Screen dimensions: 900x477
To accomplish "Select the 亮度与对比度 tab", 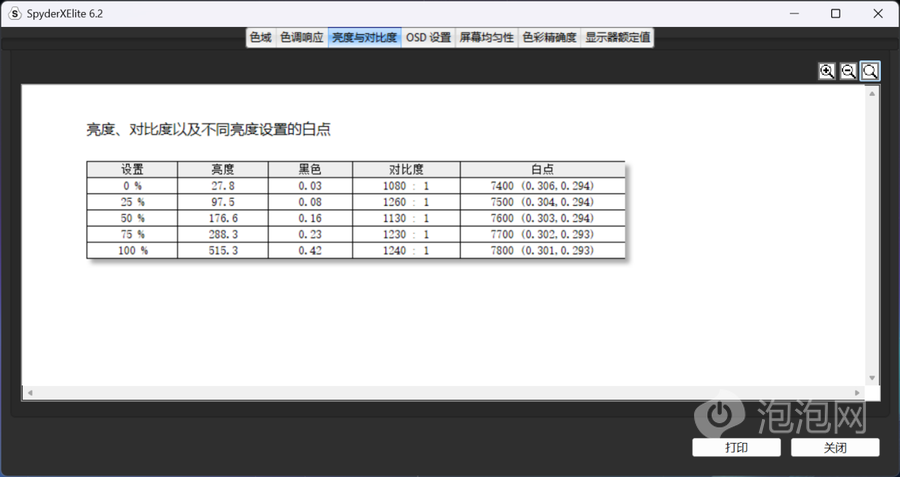I will click(x=364, y=38).
